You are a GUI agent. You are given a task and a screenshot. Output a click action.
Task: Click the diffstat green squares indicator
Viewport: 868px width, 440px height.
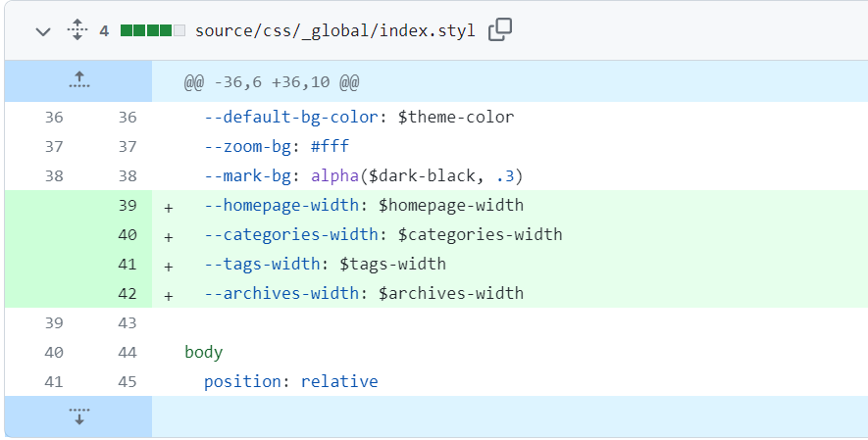click(x=152, y=31)
